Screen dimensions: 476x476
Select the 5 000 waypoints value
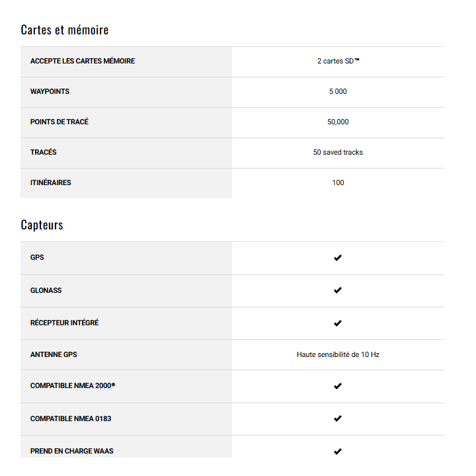(338, 92)
